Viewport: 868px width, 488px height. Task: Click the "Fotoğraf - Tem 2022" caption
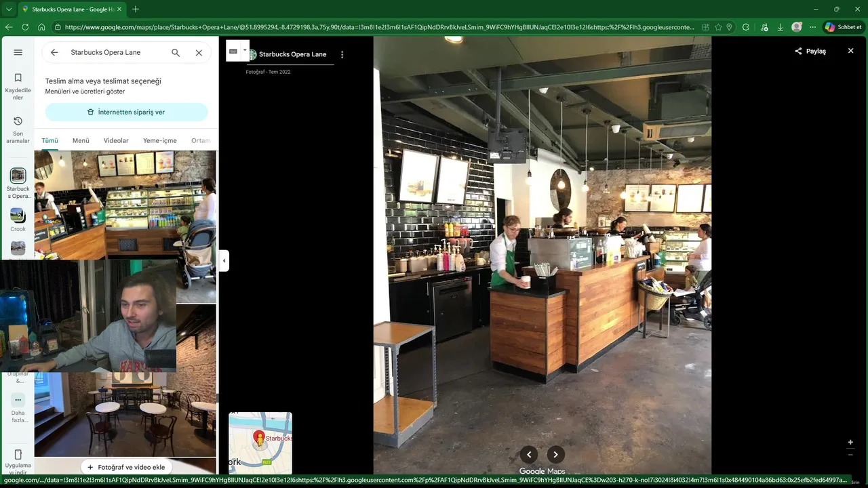268,72
